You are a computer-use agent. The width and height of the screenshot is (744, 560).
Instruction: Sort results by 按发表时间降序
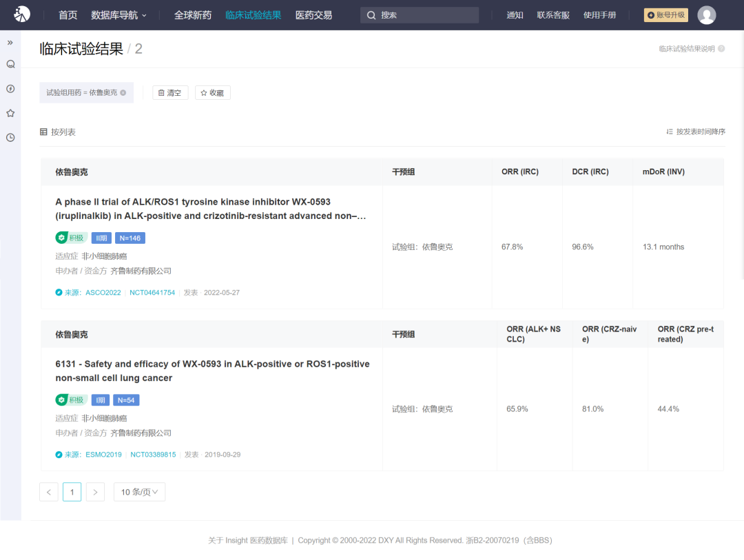pos(696,132)
